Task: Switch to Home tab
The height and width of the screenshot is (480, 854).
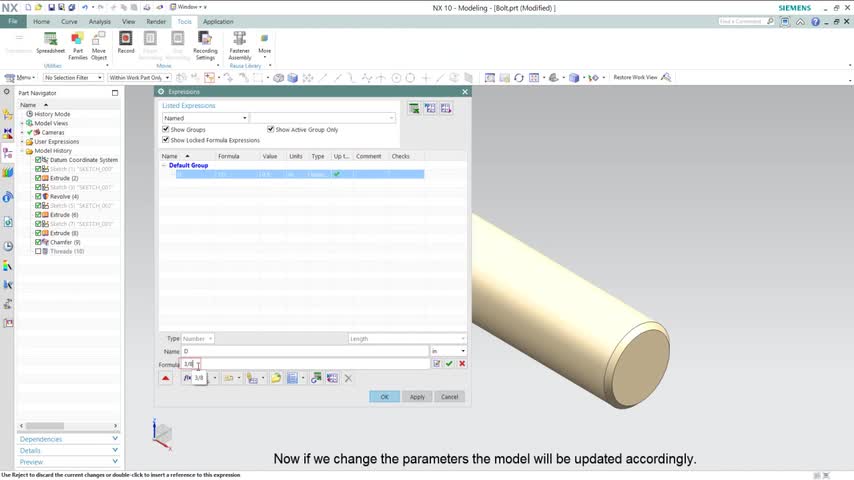Action: click(41, 22)
